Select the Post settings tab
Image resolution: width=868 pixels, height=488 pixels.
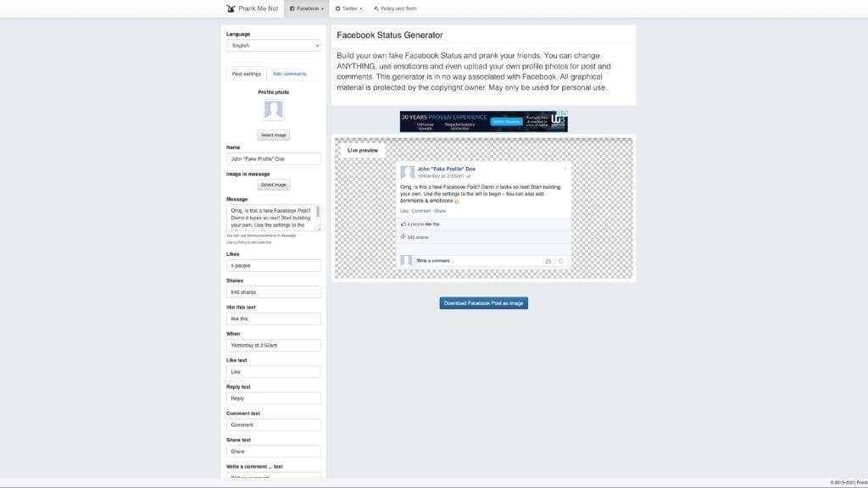point(247,74)
